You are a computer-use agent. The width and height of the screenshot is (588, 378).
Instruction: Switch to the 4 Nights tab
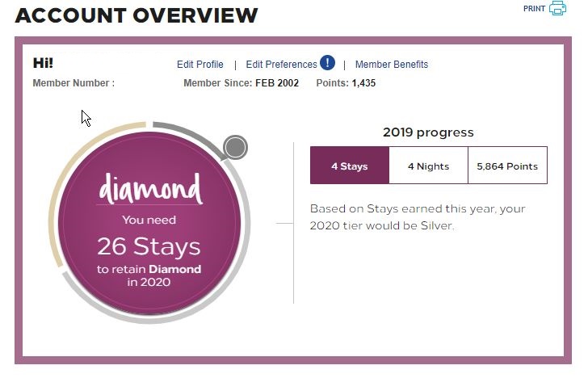pos(428,166)
